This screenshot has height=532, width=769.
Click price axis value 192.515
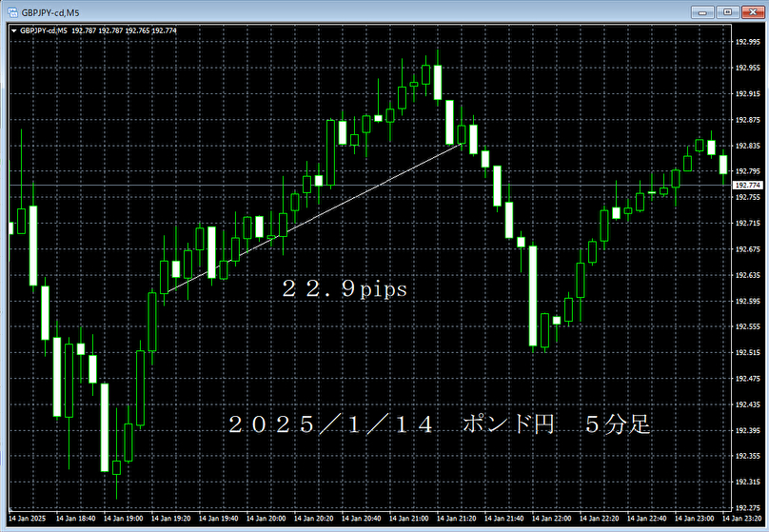[748, 352]
